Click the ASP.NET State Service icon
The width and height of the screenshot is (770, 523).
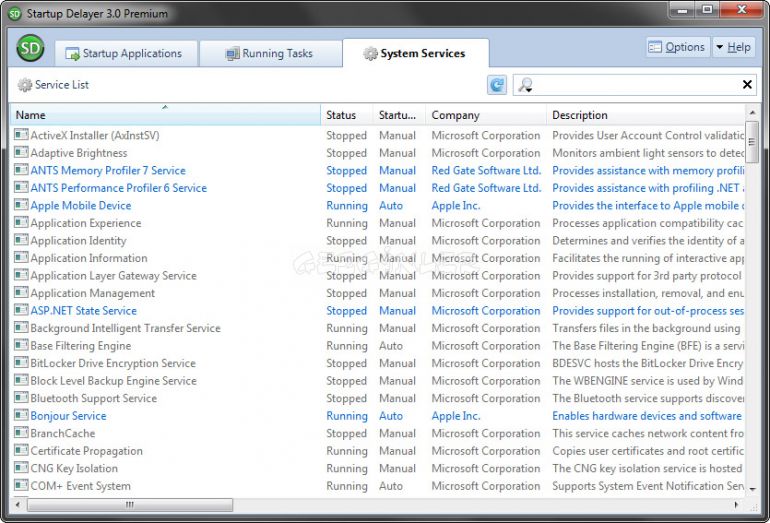point(21,310)
